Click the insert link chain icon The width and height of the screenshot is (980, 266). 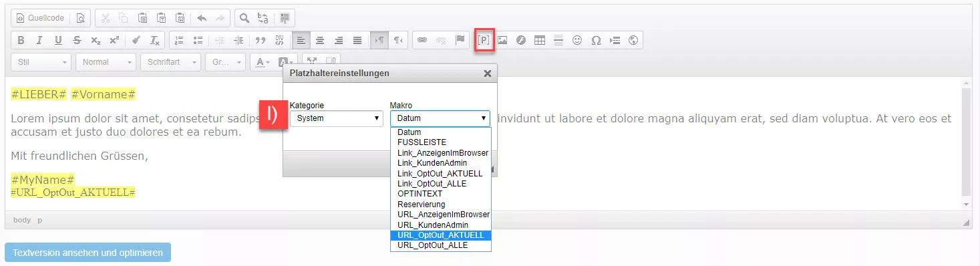coord(422,40)
